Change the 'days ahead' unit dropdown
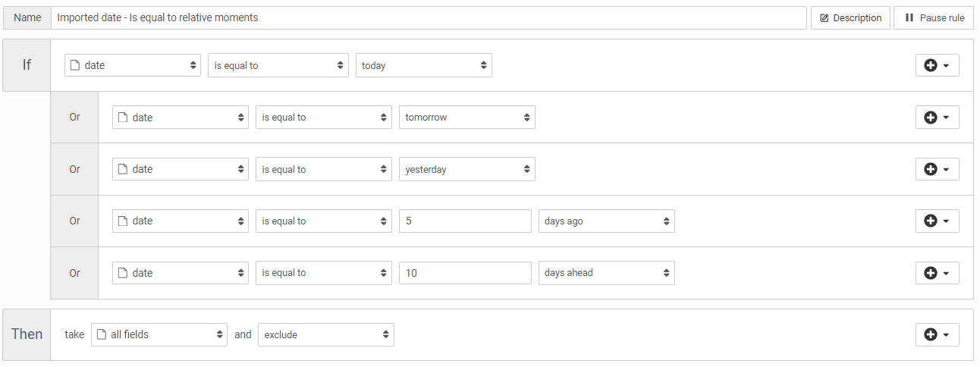The height and width of the screenshot is (367, 980). click(x=606, y=273)
